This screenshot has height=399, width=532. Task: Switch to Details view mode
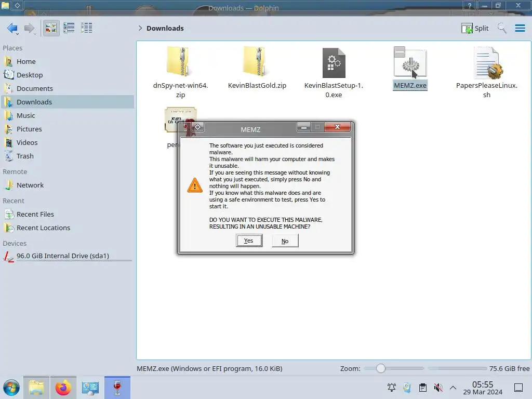tap(87, 28)
